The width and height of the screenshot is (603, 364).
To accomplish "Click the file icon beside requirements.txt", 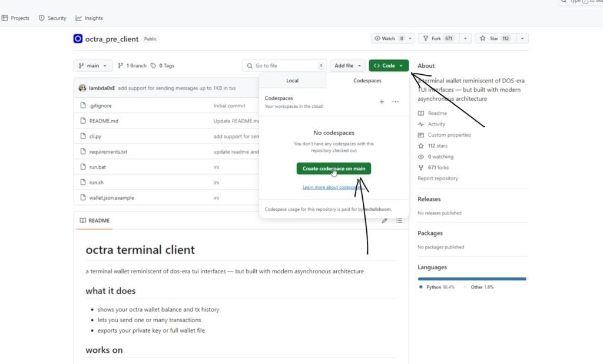I will pos(82,151).
